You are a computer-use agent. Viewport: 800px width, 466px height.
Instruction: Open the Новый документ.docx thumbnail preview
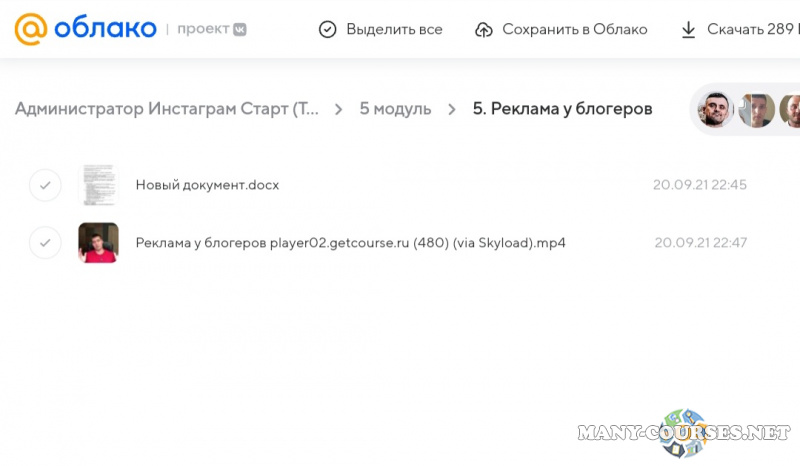pyautogui.click(x=98, y=185)
